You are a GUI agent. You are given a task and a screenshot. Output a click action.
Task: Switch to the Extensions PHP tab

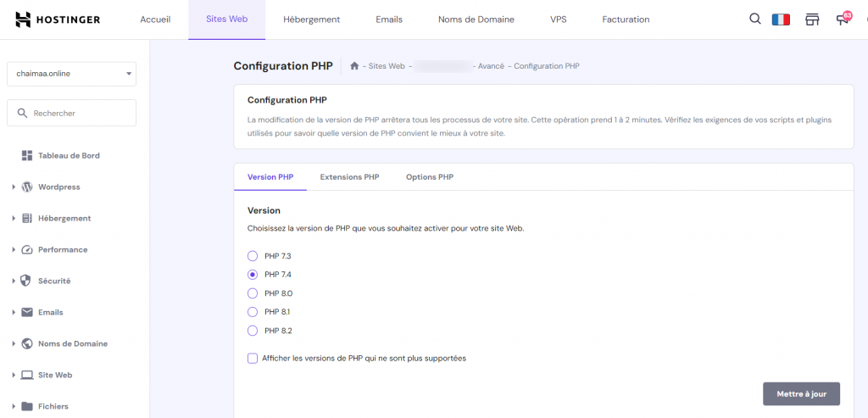(349, 177)
